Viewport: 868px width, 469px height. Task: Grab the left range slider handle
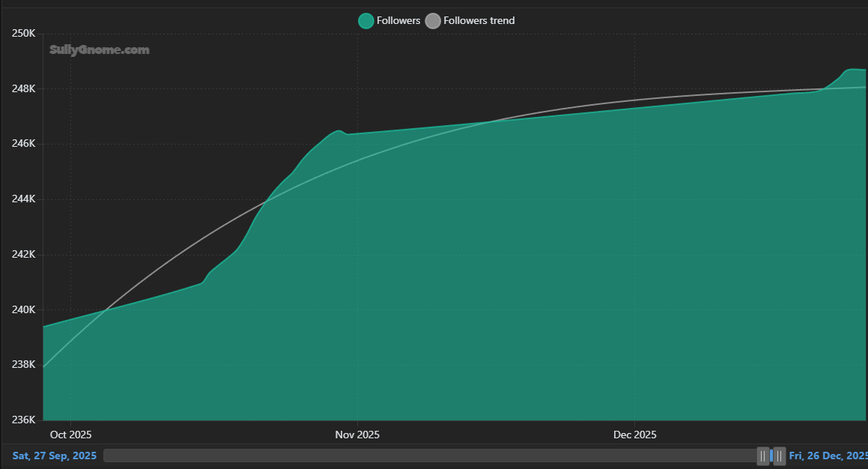(x=763, y=456)
